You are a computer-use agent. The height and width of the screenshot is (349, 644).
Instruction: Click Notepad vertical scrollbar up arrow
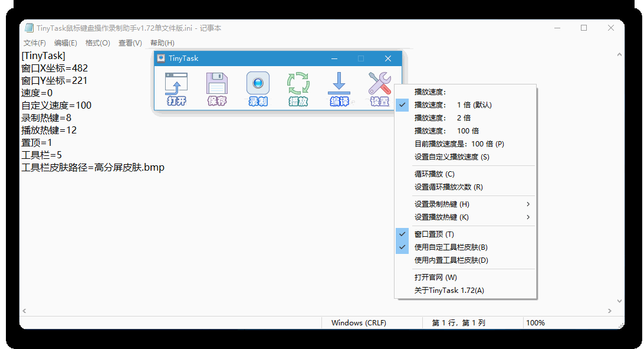pyautogui.click(x=619, y=55)
